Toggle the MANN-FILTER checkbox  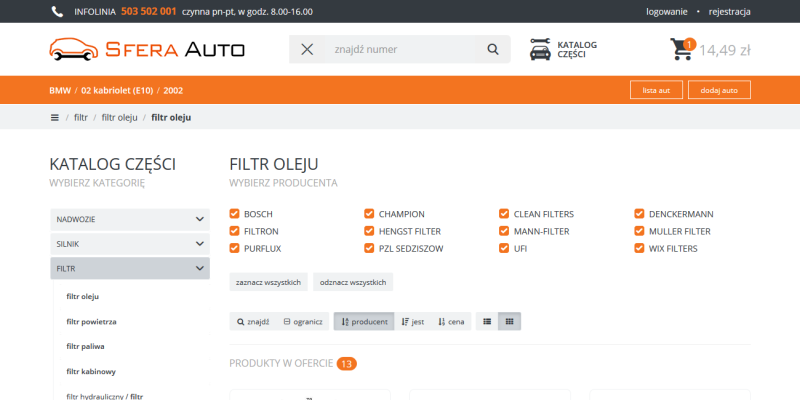coord(505,231)
